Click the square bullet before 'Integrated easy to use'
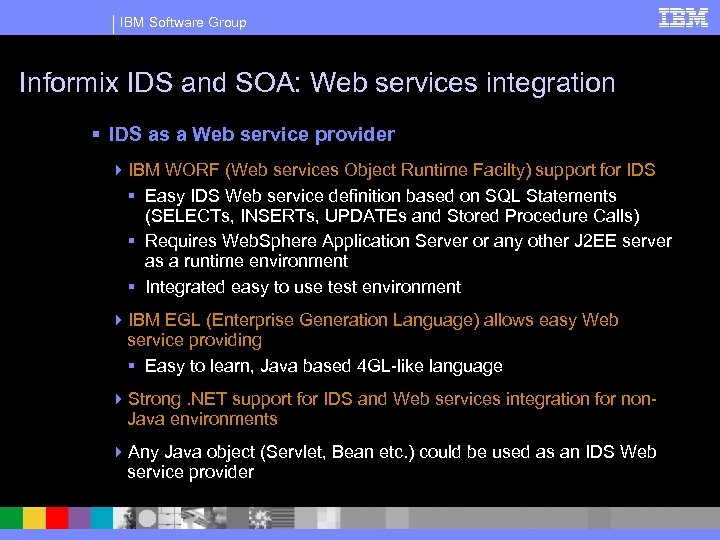The image size is (720, 540). [x=132, y=287]
